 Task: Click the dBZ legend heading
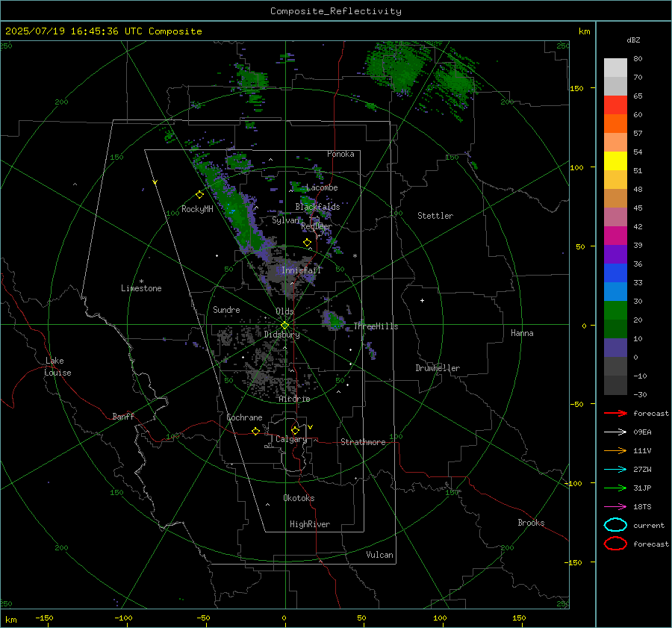click(633, 40)
